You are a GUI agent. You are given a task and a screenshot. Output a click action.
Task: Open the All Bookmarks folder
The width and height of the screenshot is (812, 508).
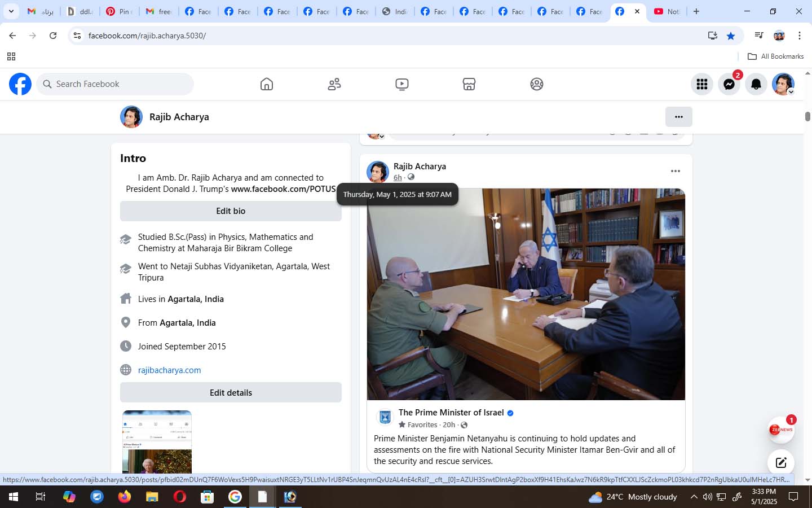775,56
